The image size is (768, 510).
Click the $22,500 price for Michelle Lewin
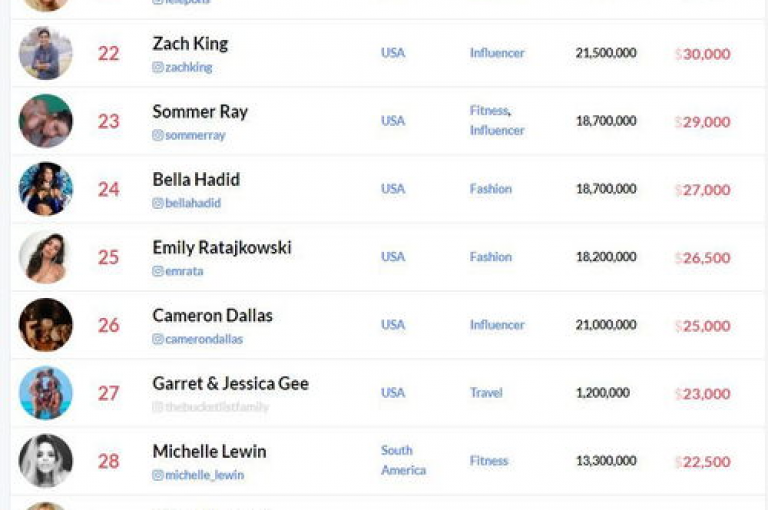tap(702, 461)
